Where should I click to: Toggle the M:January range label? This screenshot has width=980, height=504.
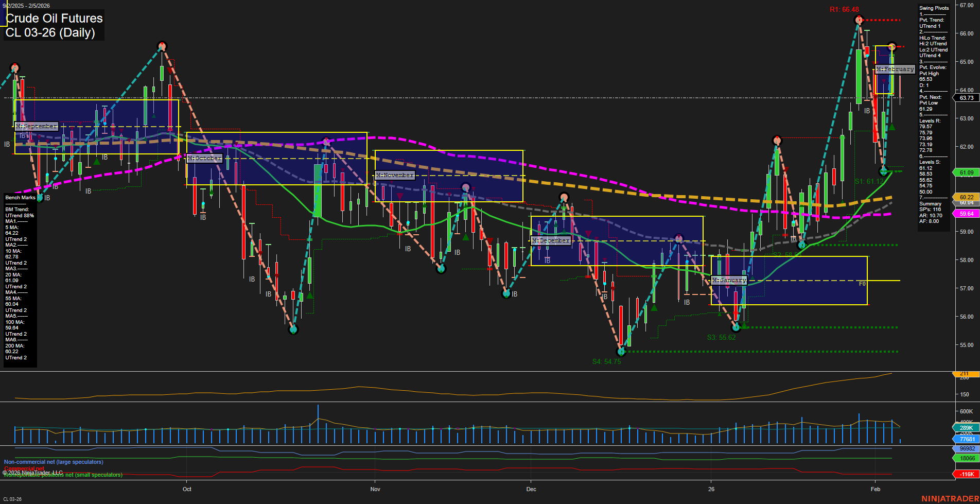click(728, 280)
